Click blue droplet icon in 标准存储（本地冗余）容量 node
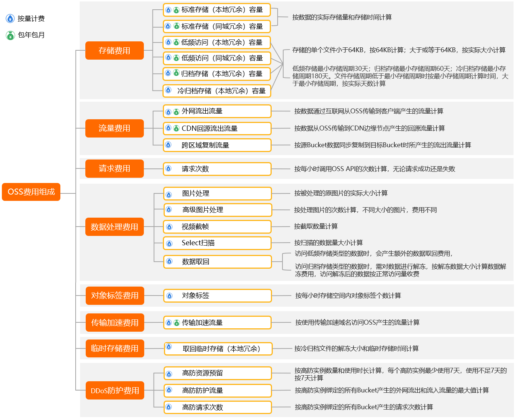 click(168, 10)
